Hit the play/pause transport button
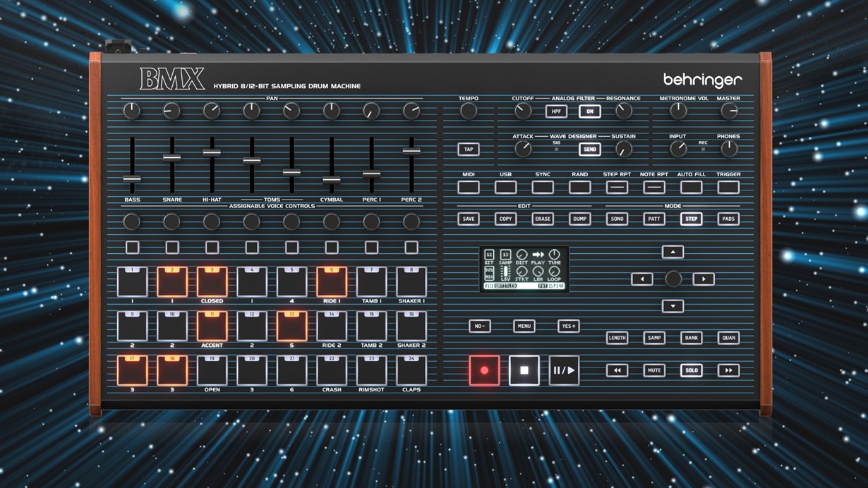 click(564, 370)
